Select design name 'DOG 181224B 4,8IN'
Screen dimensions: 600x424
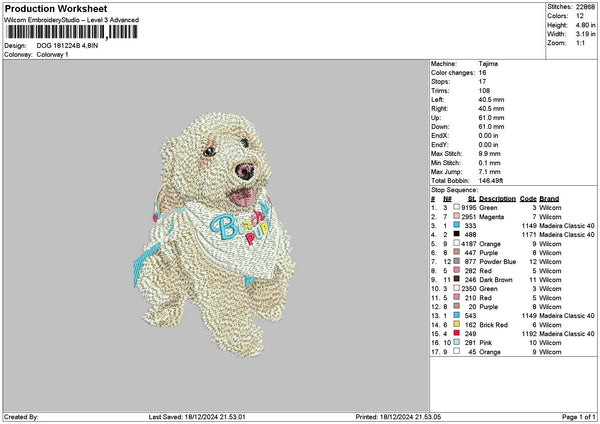67,46
